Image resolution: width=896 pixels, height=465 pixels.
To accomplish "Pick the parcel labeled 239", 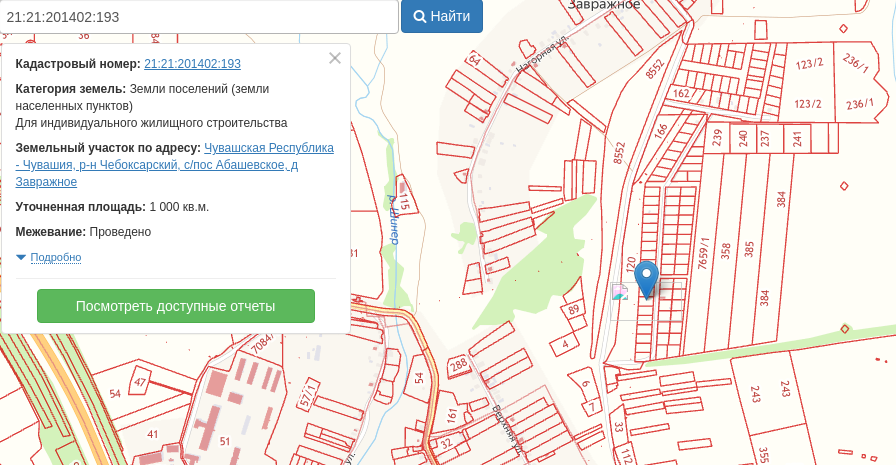I will tap(716, 138).
